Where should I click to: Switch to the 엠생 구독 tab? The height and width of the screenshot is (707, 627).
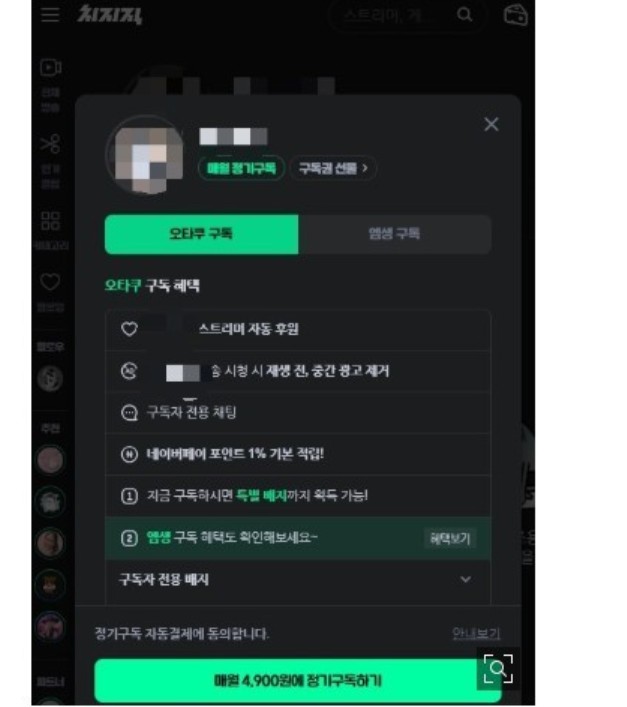pos(394,234)
